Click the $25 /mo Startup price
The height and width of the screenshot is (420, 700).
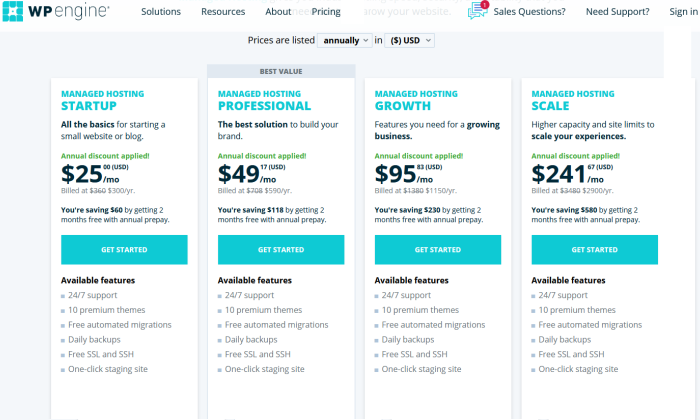[x=95, y=174]
